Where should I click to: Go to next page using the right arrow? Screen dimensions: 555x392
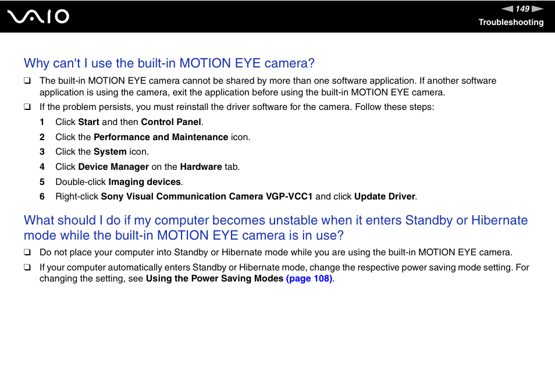pyautogui.click(x=538, y=9)
